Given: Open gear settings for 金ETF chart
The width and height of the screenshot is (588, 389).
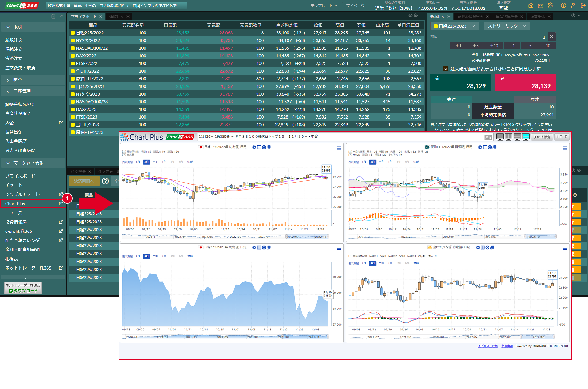Looking at the screenshot, I should pyautogui.click(x=478, y=247).
